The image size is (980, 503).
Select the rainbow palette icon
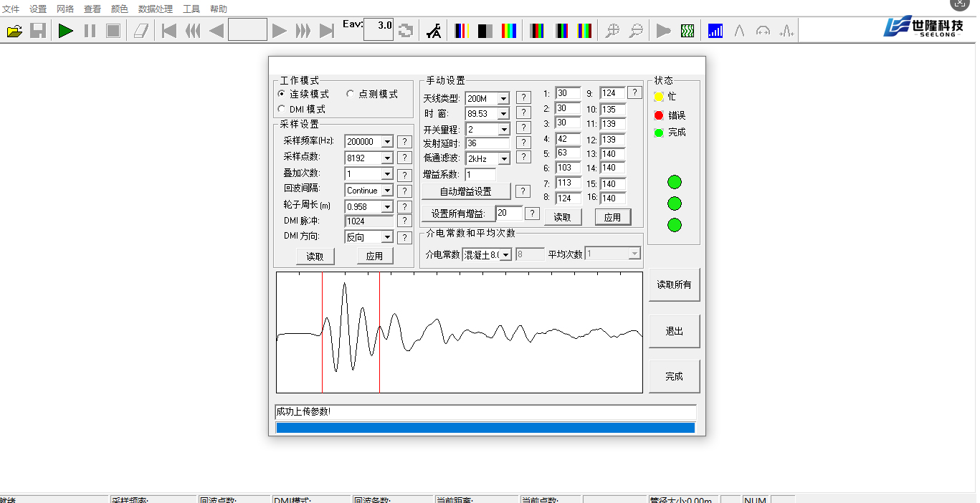(x=509, y=31)
